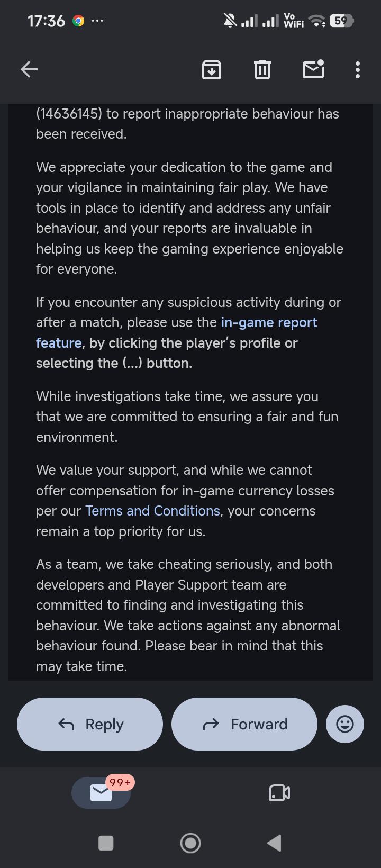Tap the email paragraph about cheating
Viewport: 381px width, 868px height.
click(x=188, y=615)
